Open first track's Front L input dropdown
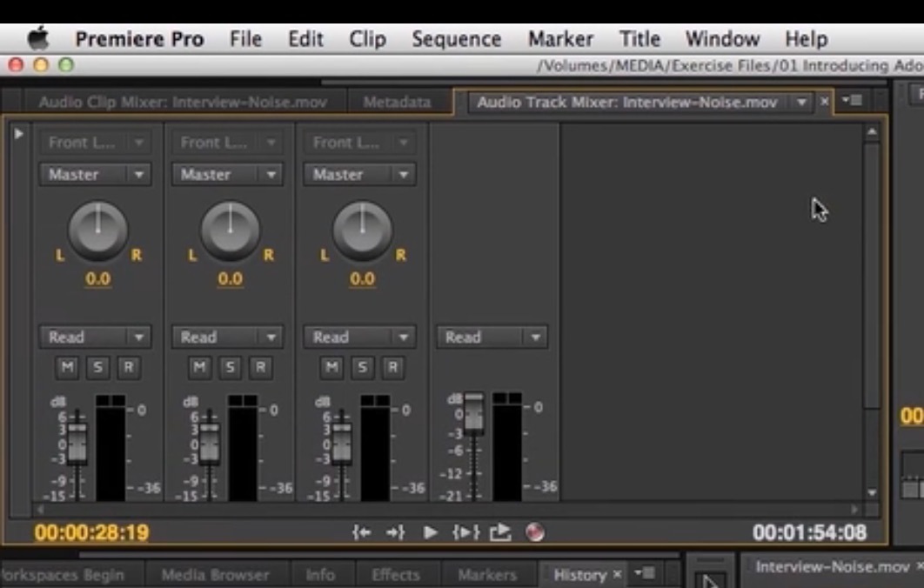 pos(95,142)
